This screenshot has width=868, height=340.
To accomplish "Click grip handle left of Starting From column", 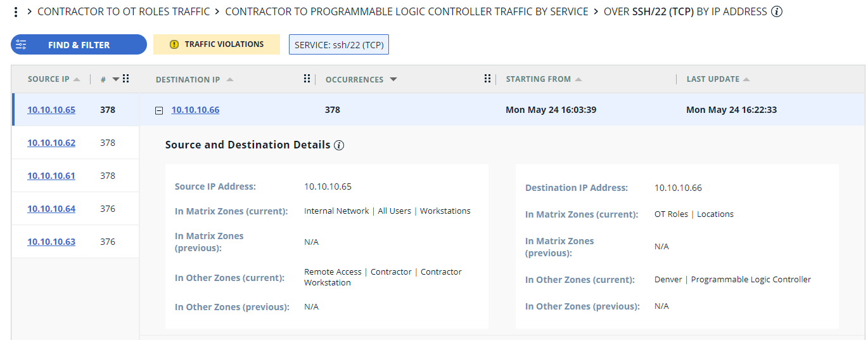I will (488, 79).
